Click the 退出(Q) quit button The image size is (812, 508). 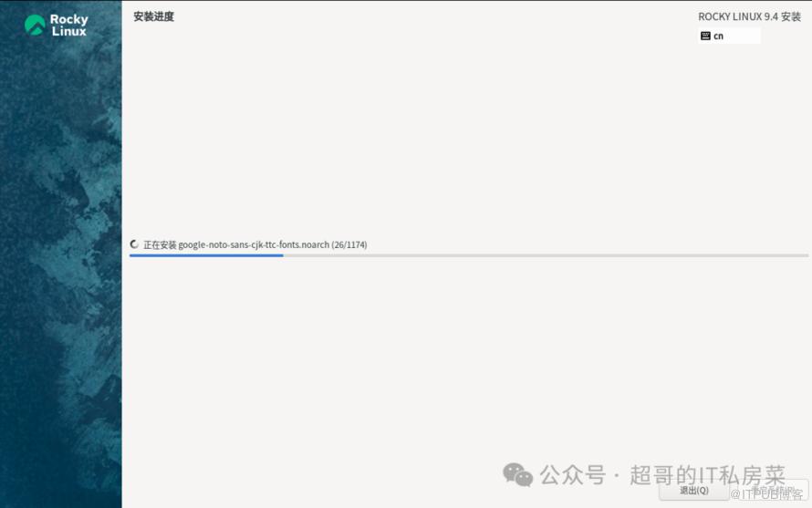click(694, 491)
